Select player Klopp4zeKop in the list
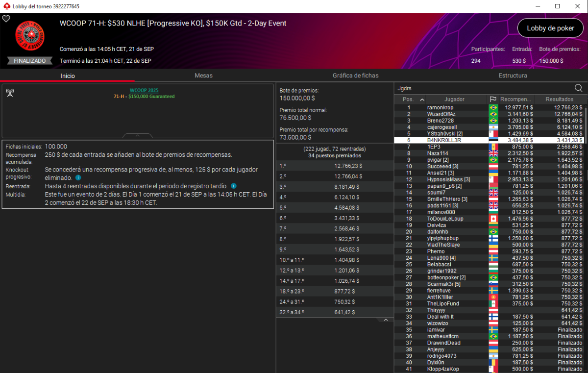The width and height of the screenshot is (588, 373). pos(489,369)
